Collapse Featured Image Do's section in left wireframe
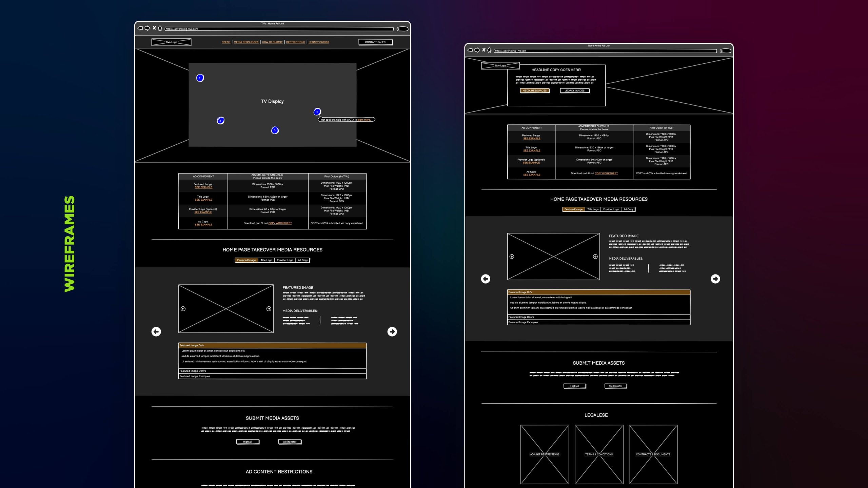This screenshot has height=488, width=868. tap(272, 345)
